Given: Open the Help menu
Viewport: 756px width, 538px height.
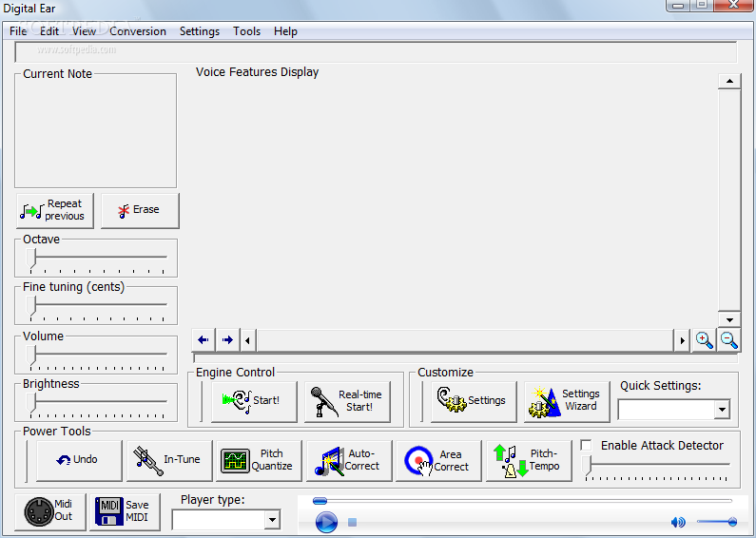Looking at the screenshot, I should [x=285, y=31].
